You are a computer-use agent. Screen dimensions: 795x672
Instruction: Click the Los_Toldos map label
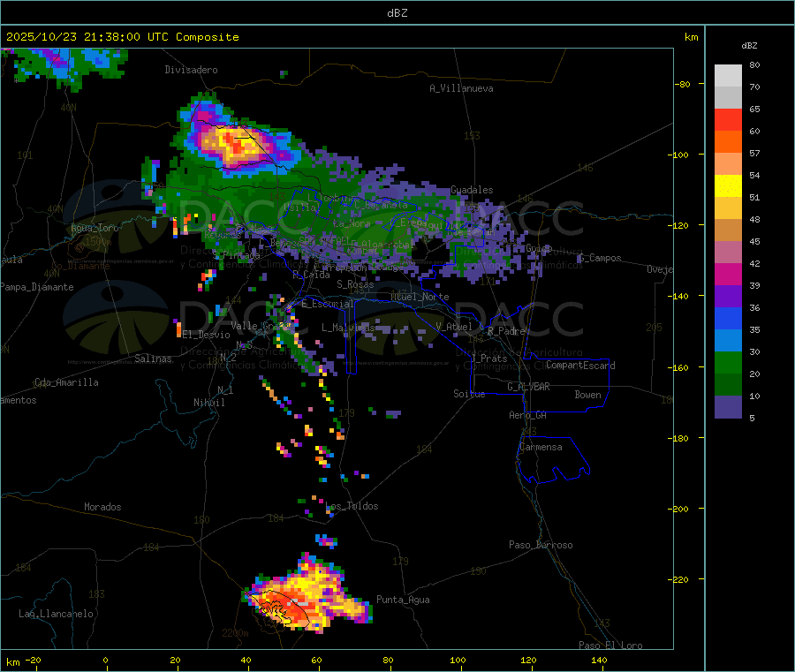(352, 506)
